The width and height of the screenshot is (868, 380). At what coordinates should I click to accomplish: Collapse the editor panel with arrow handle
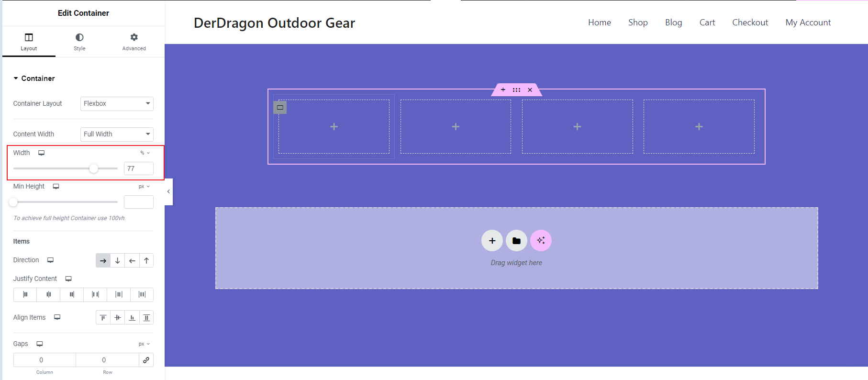[168, 191]
